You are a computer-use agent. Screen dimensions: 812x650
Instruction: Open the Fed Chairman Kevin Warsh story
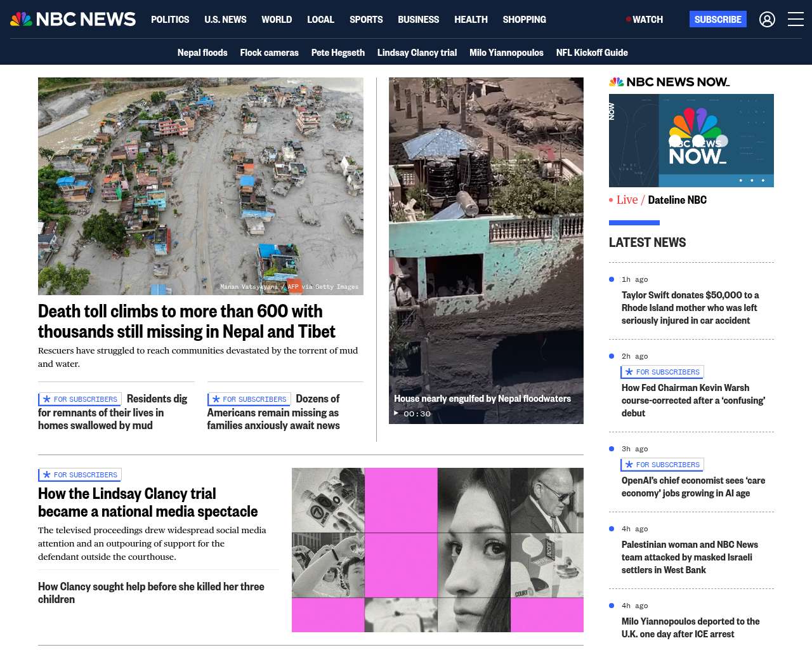(x=693, y=401)
